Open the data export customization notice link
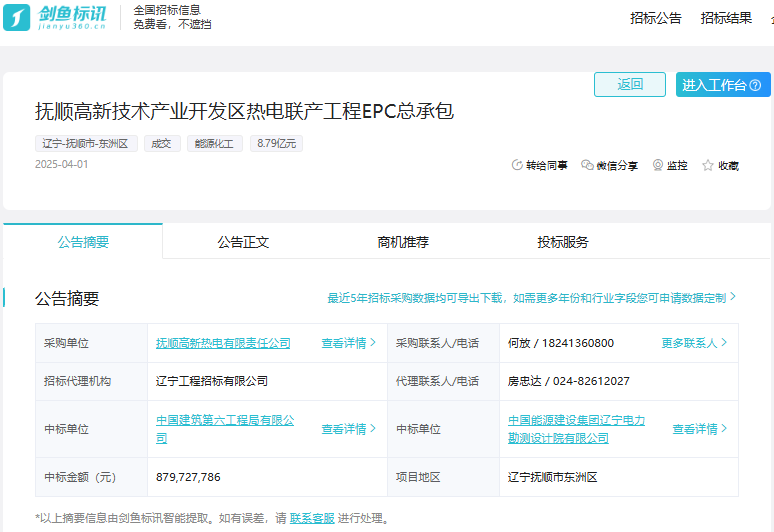 [531, 298]
